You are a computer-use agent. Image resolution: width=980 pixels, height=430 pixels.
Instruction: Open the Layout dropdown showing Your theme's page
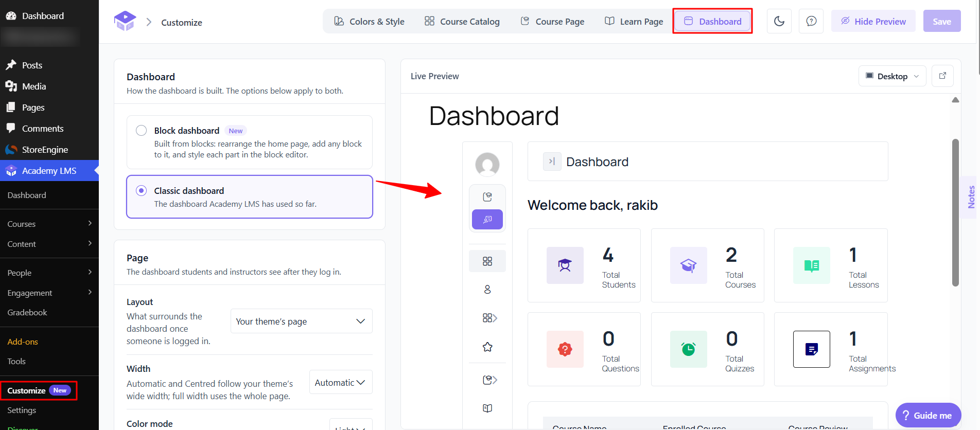[x=302, y=321]
